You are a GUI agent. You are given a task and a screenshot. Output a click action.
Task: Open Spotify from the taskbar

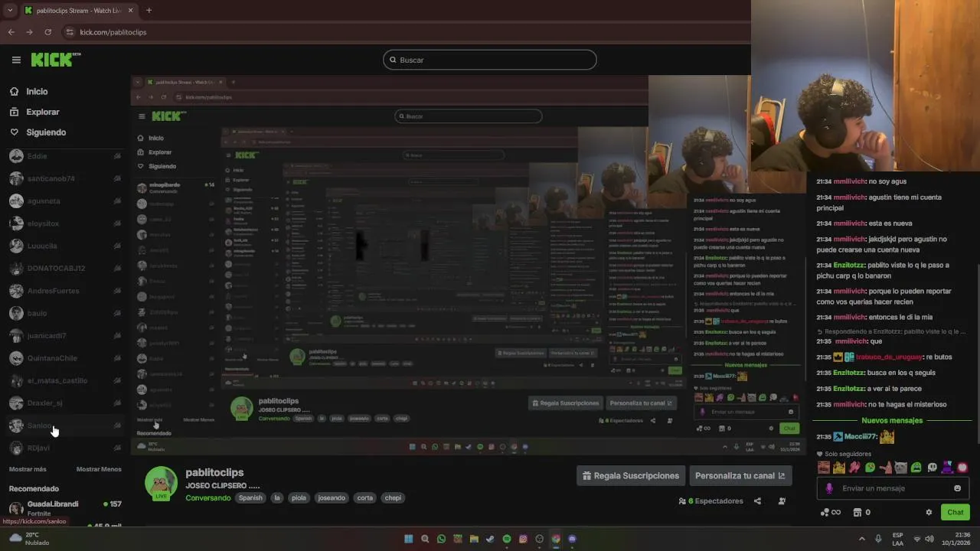click(x=507, y=539)
